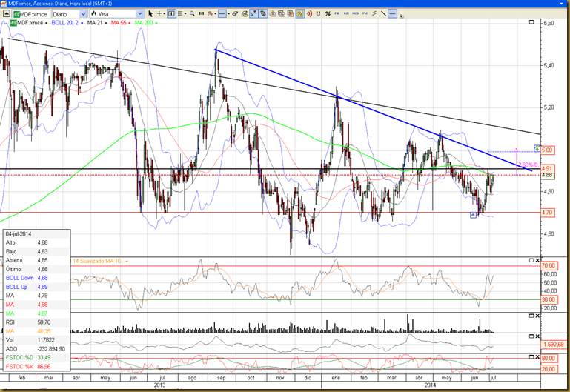Open the MDF:xmce legend dropdown
This screenshot has width=570, height=392.
(46, 23)
